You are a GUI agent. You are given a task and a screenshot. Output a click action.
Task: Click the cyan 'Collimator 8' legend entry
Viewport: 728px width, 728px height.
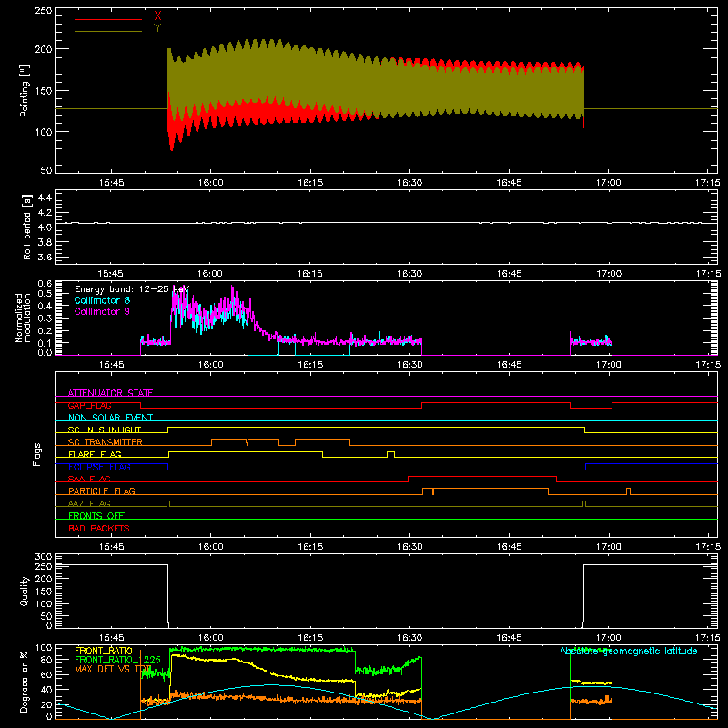click(x=102, y=300)
